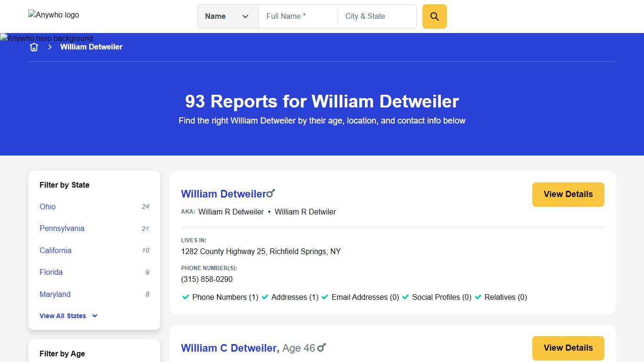Viewport: 644px width, 362px height.
Task: Click inside the Full Name input field
Action: coord(297,16)
